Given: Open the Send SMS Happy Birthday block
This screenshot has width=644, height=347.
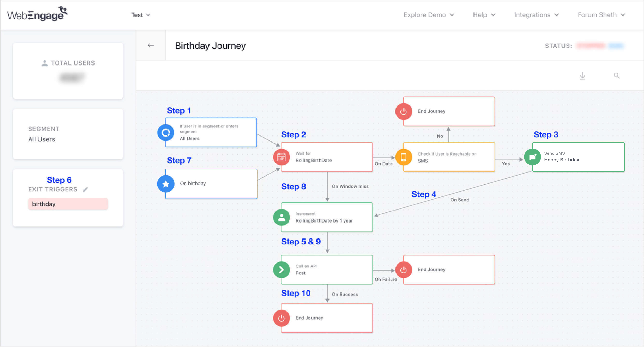Looking at the screenshot, I should click(x=579, y=157).
